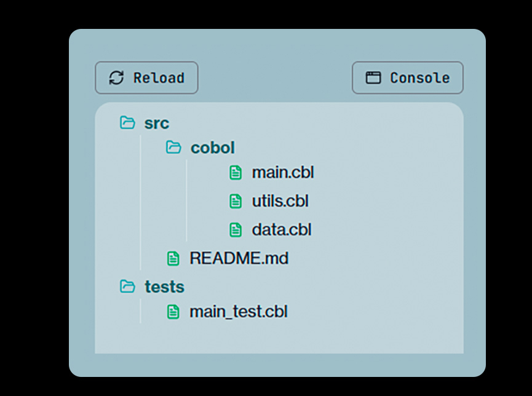Collapse the cobol folder icon
Screen dimensions: 532x396
coord(174,147)
